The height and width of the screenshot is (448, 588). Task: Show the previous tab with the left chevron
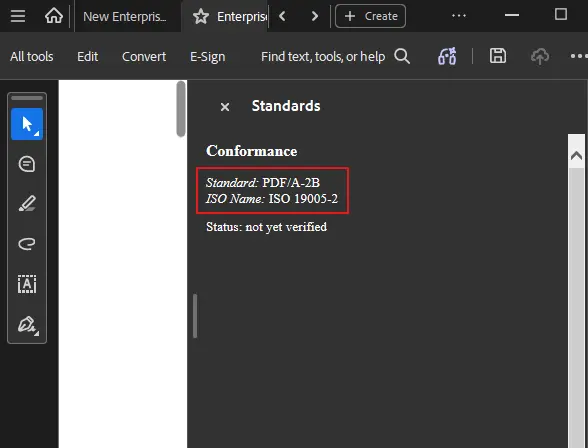[x=282, y=16]
